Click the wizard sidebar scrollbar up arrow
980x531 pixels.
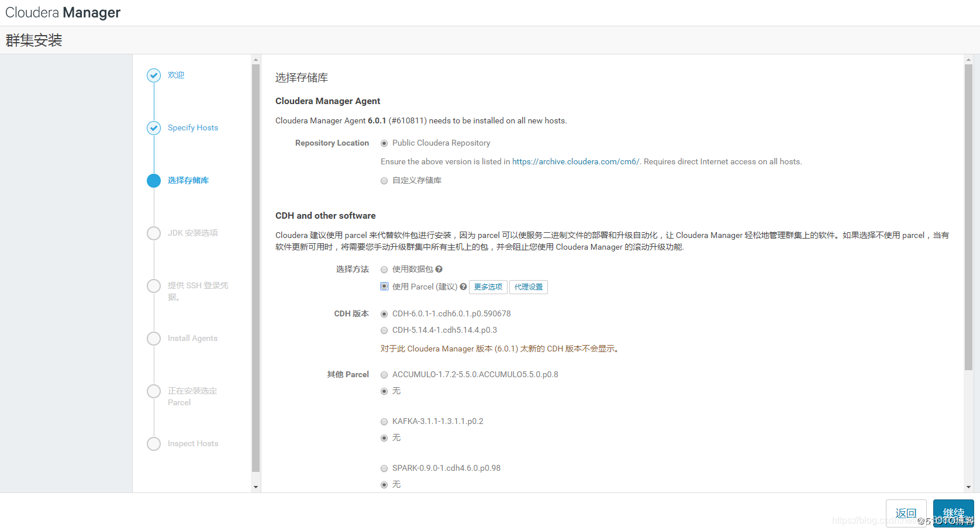tap(256, 60)
